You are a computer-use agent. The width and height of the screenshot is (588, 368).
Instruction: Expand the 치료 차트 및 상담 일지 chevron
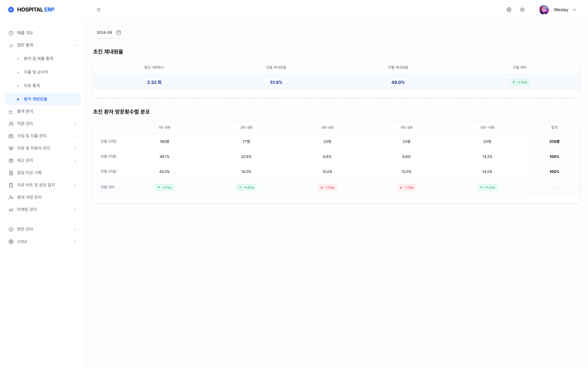point(75,185)
